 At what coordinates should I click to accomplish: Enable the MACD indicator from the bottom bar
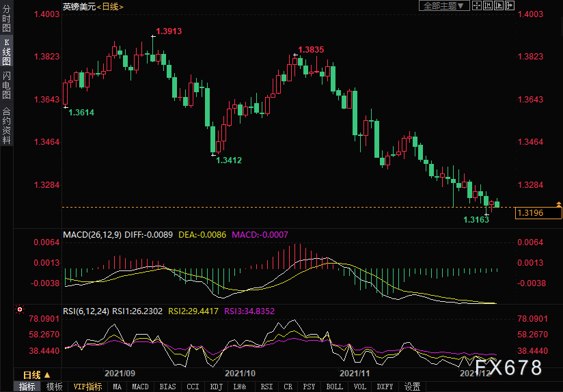(140, 387)
